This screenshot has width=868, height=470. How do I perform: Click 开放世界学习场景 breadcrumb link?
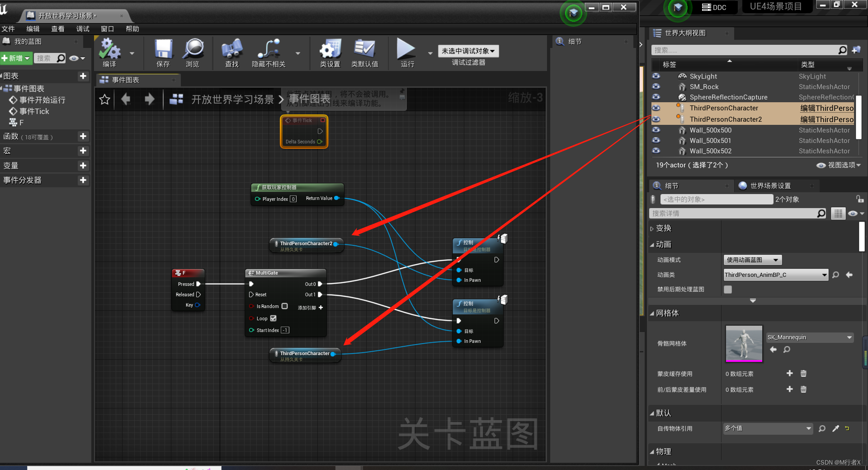pos(232,100)
